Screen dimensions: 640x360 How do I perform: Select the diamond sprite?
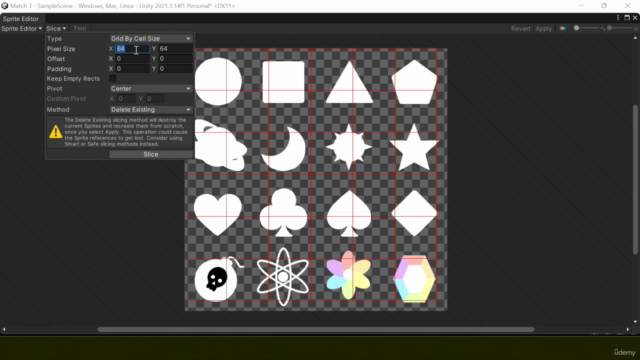(414, 213)
